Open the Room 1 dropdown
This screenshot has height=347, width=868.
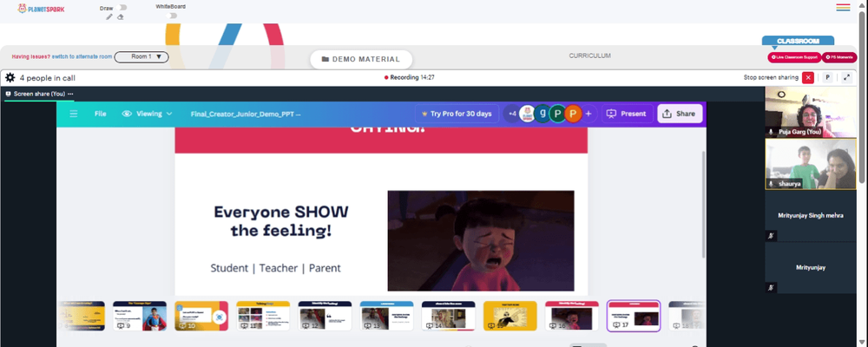coord(141,56)
